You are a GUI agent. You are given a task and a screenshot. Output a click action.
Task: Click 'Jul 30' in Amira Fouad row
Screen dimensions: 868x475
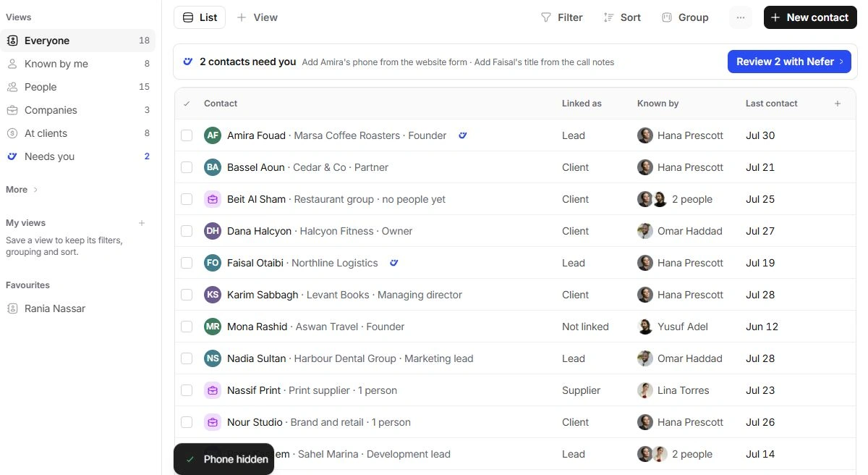click(760, 135)
